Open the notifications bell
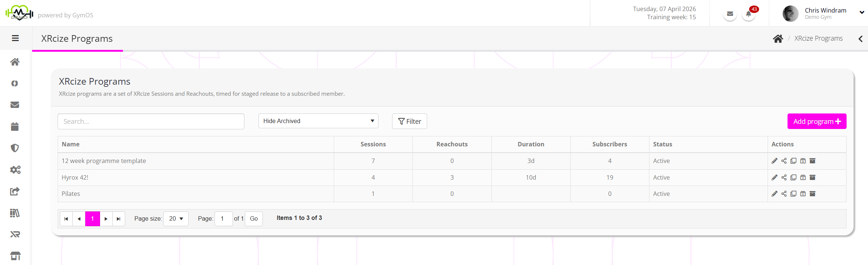 [x=748, y=14]
